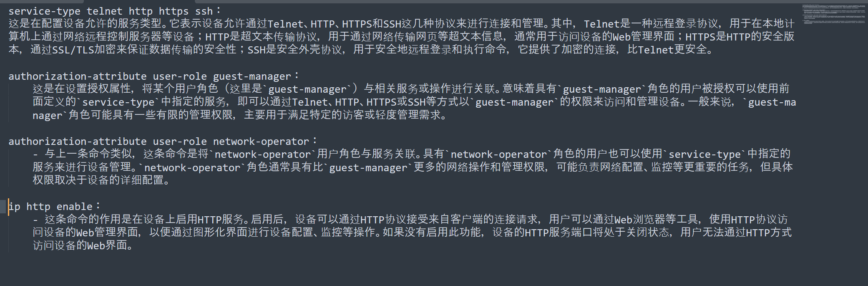This screenshot has width=868, height=286.
Task: Click the last line '访问设备的Web界面。'
Action: point(83,245)
